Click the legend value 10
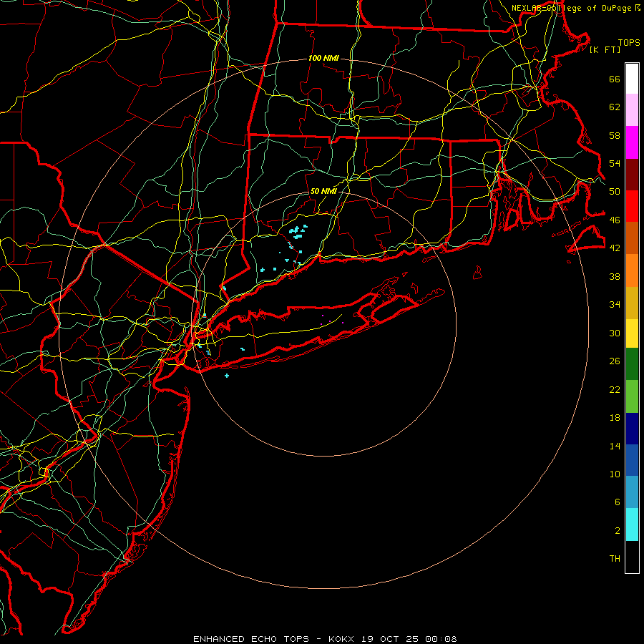 pos(615,474)
